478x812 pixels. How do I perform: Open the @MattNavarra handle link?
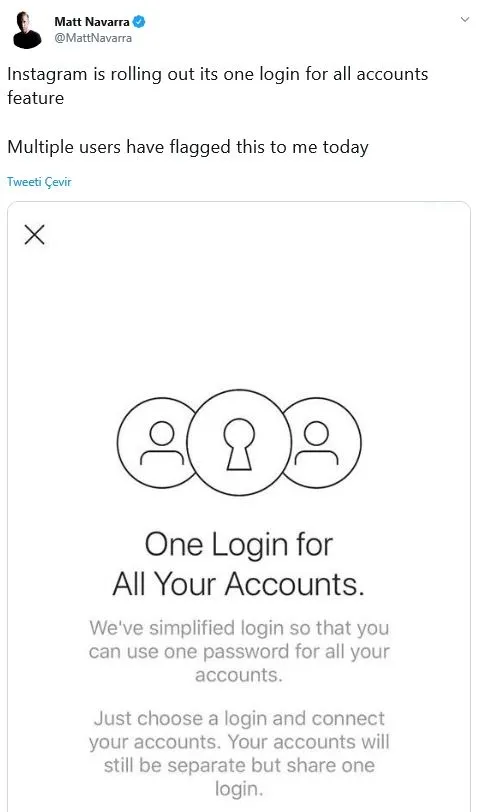(93, 38)
